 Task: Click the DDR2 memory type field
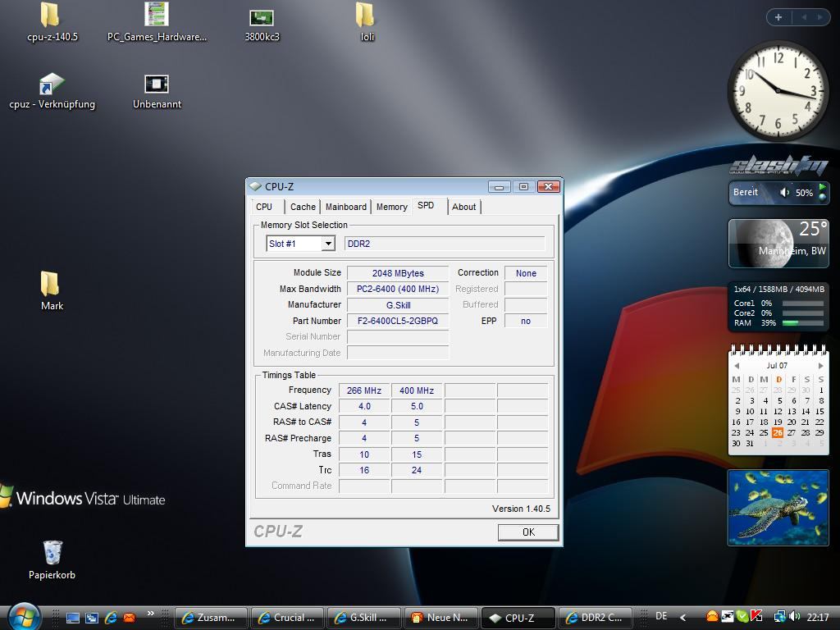click(x=445, y=244)
